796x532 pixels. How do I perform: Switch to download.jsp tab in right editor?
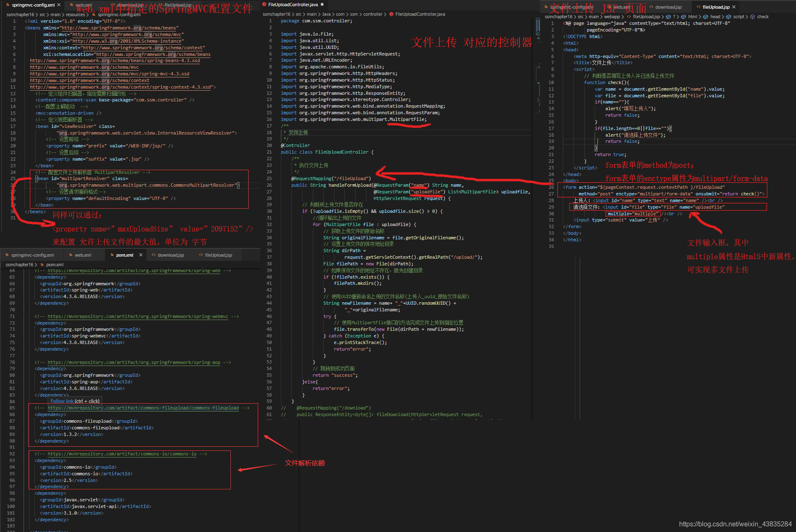[x=668, y=7]
